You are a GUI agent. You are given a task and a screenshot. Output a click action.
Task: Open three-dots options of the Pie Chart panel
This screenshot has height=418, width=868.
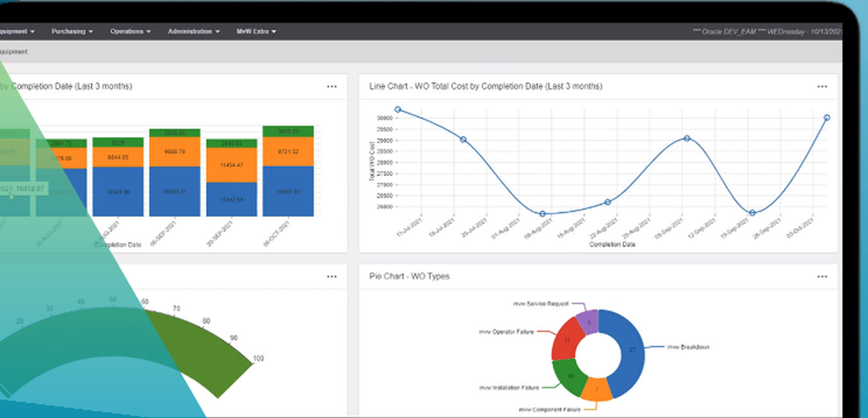822,277
